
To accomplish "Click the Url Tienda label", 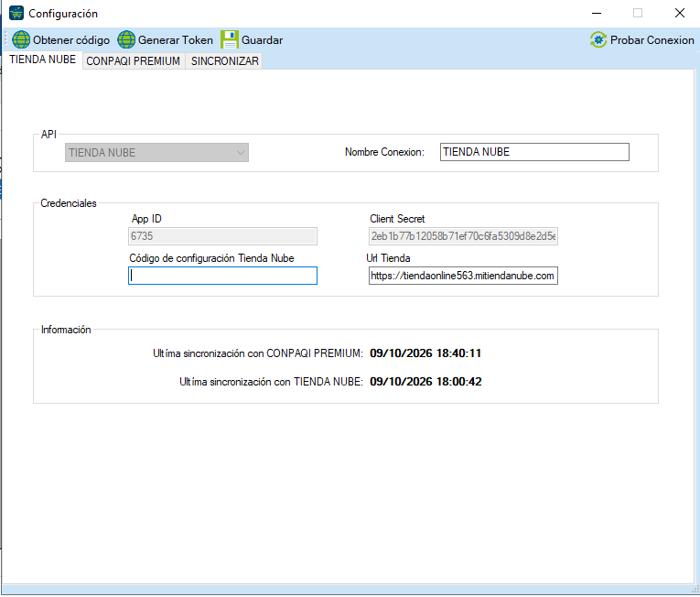I will pyautogui.click(x=388, y=258).
